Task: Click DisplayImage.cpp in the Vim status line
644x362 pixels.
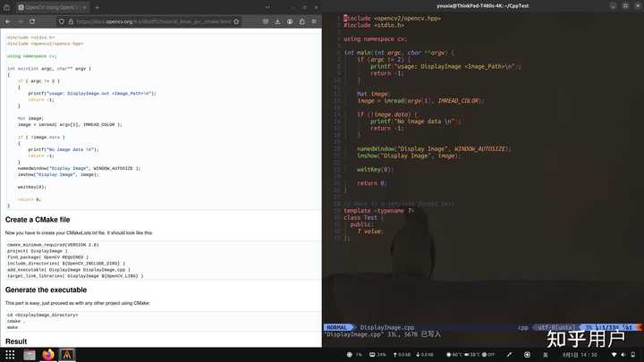Action: click(x=387, y=327)
